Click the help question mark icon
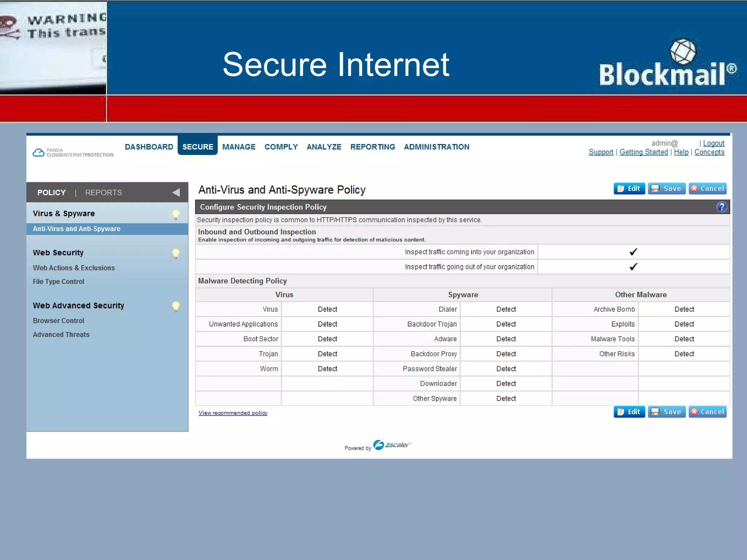Viewport: 747px width, 560px height. click(721, 207)
